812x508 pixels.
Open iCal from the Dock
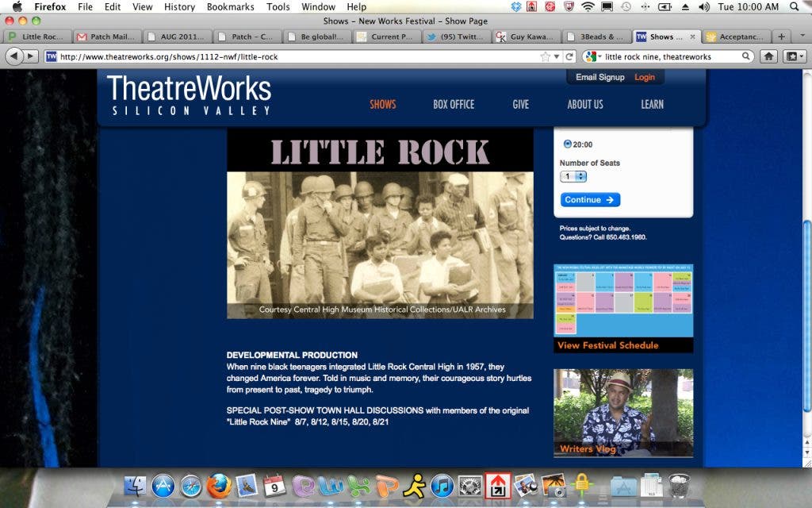(x=274, y=487)
